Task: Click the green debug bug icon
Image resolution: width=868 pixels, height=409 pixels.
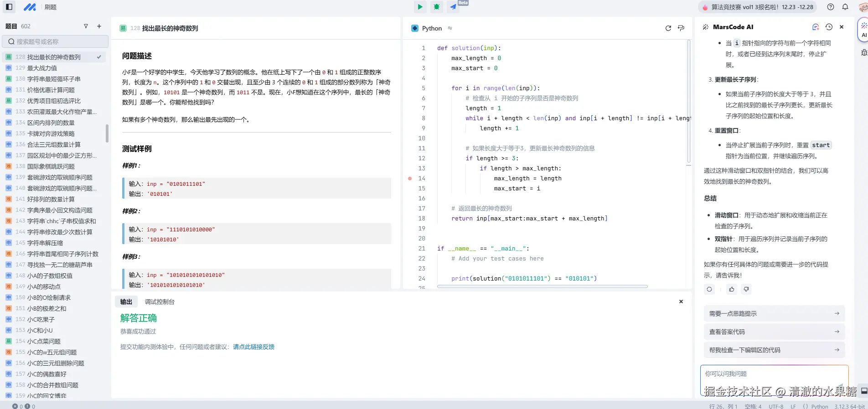Action: pyautogui.click(x=437, y=7)
